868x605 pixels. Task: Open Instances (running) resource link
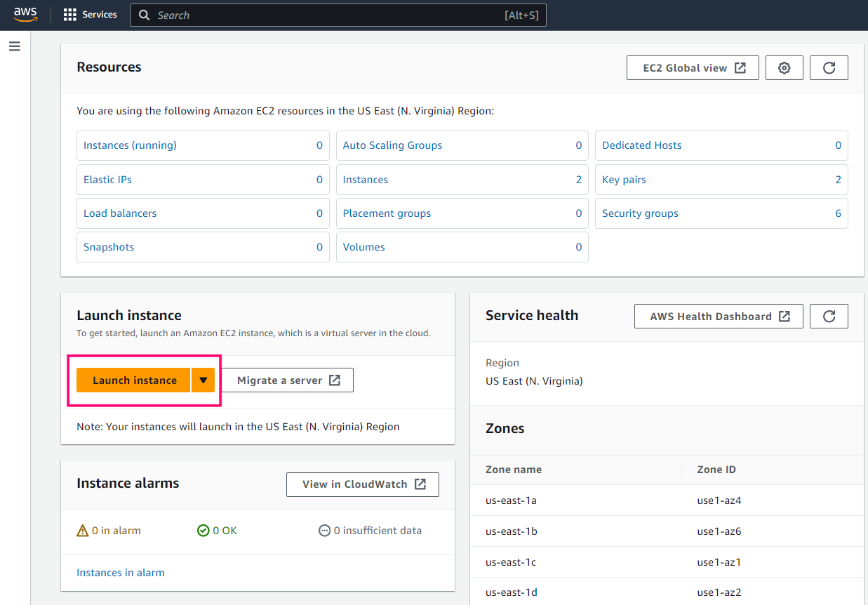(131, 145)
